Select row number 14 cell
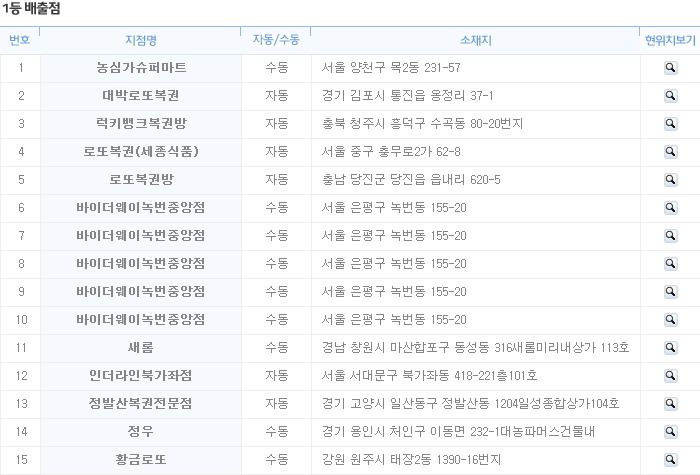The height and width of the screenshot is (475, 700). [x=21, y=432]
